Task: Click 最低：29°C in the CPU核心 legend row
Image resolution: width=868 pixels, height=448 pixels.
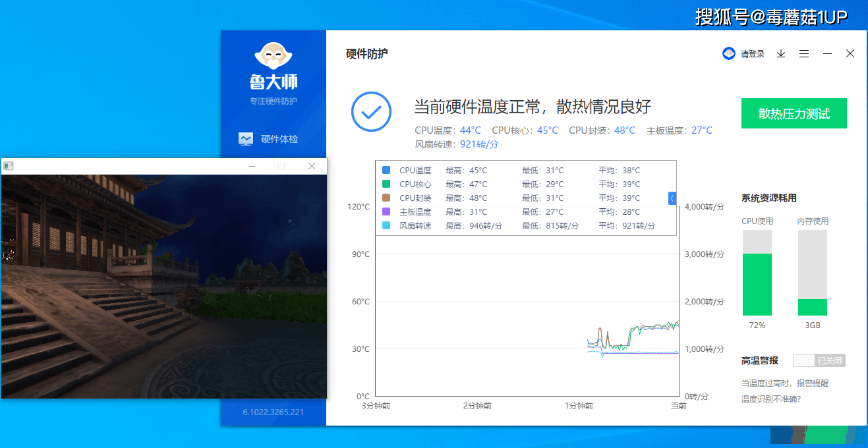Action: pyautogui.click(x=543, y=184)
